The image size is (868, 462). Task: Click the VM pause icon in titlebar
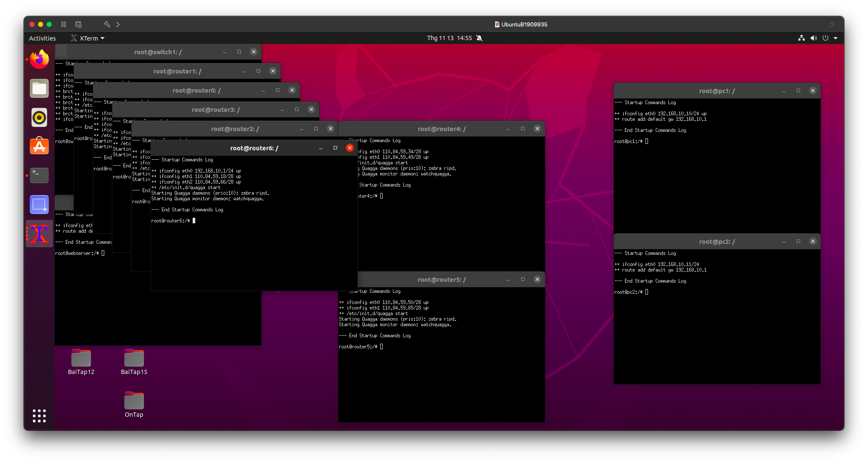tap(64, 24)
